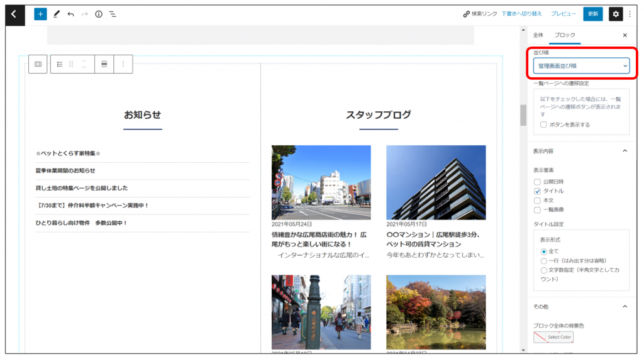The image size is (644, 359).
Task: Add a new block with plus button
Action: click(x=40, y=14)
